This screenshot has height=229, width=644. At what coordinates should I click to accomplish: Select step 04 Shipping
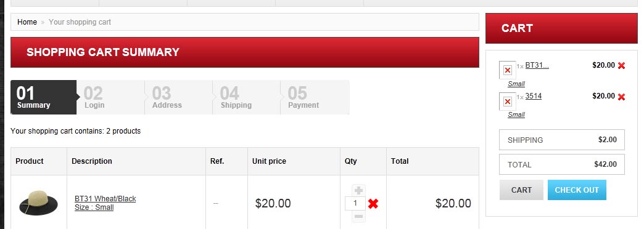tap(246, 97)
